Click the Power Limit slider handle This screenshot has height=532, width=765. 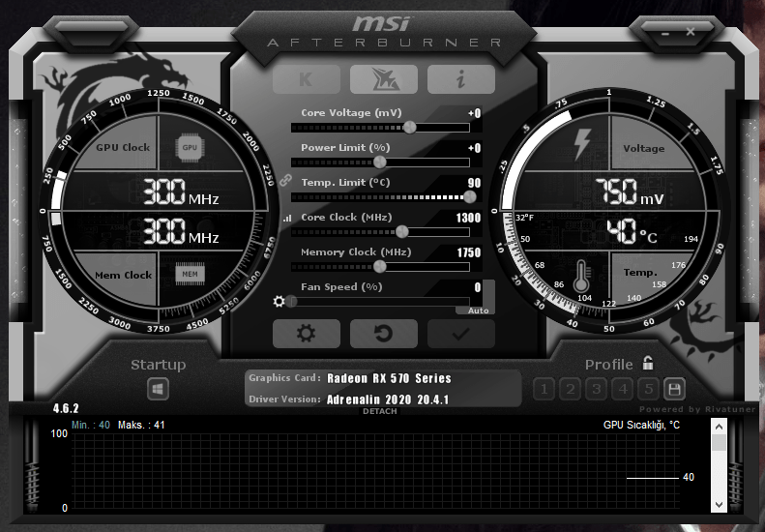click(x=379, y=163)
